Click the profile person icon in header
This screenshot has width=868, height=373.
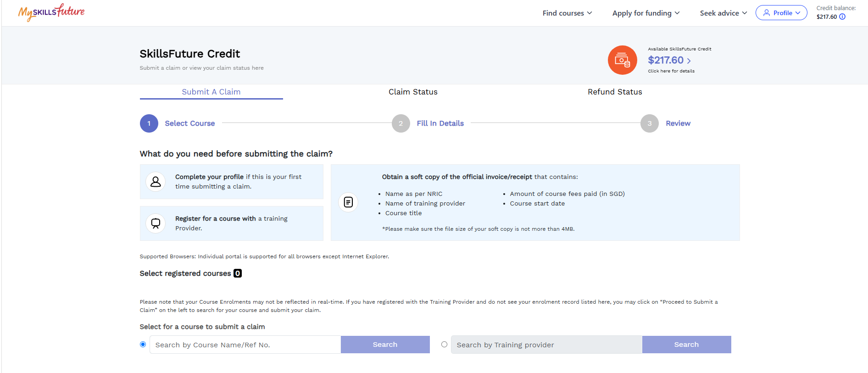point(766,13)
